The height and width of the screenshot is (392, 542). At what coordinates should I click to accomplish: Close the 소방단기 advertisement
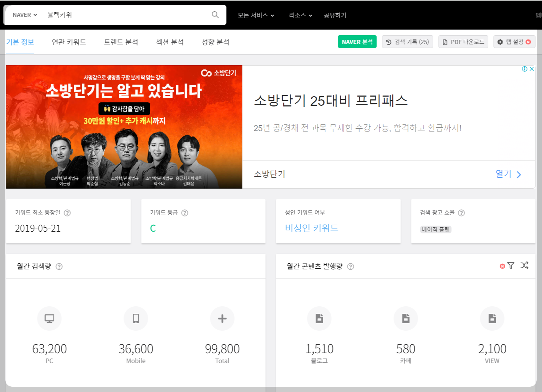click(x=531, y=69)
